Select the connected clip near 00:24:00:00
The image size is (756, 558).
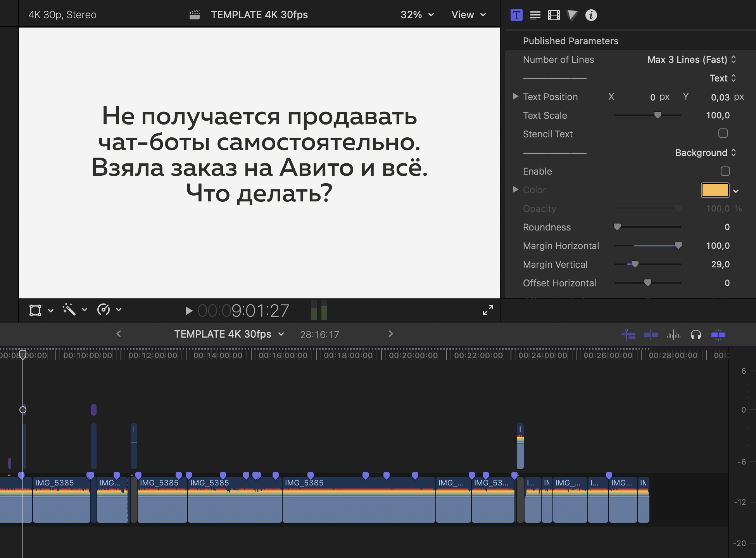click(520, 446)
